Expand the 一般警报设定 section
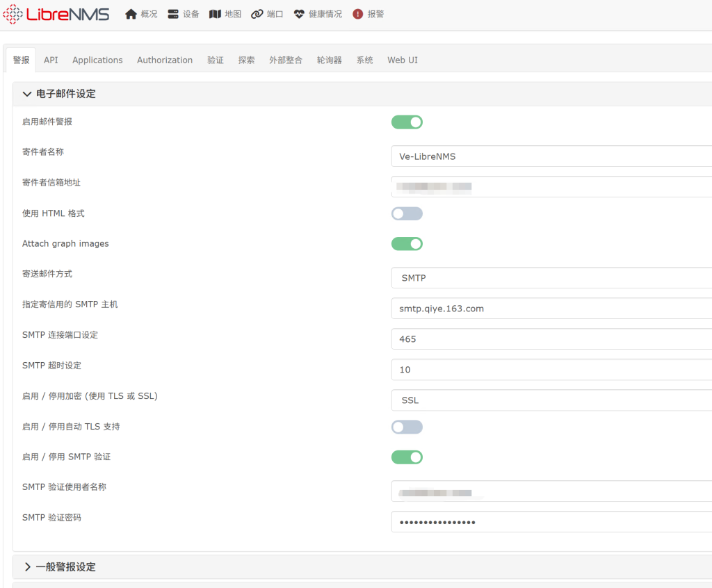 point(27,567)
